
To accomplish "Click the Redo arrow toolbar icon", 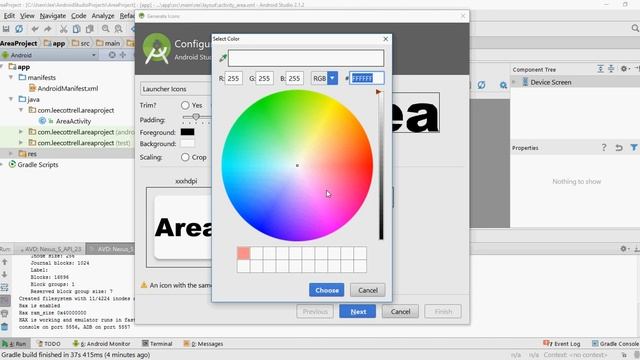I will coord(48,29).
